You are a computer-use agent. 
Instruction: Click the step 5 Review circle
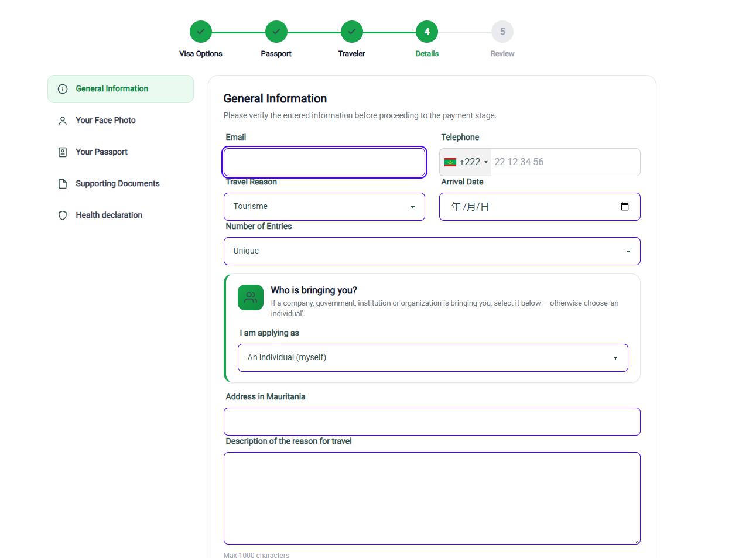[502, 32]
